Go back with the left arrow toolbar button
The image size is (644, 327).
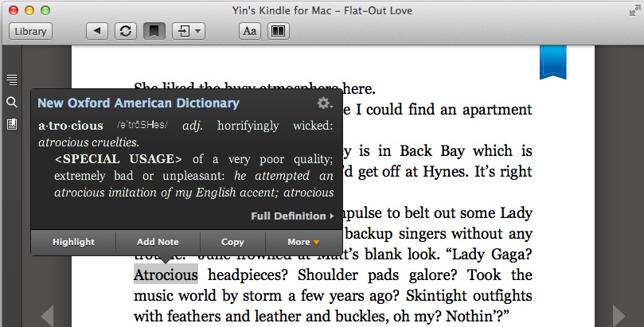[x=97, y=31]
